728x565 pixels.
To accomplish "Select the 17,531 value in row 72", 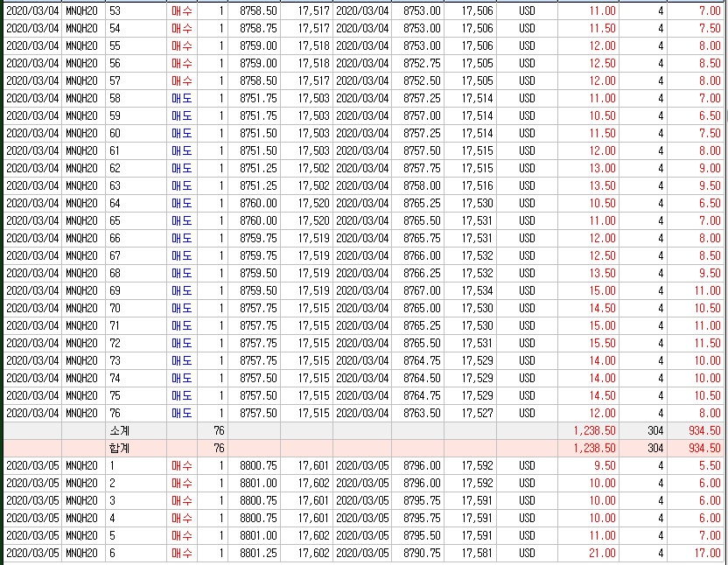I will 477,343.
